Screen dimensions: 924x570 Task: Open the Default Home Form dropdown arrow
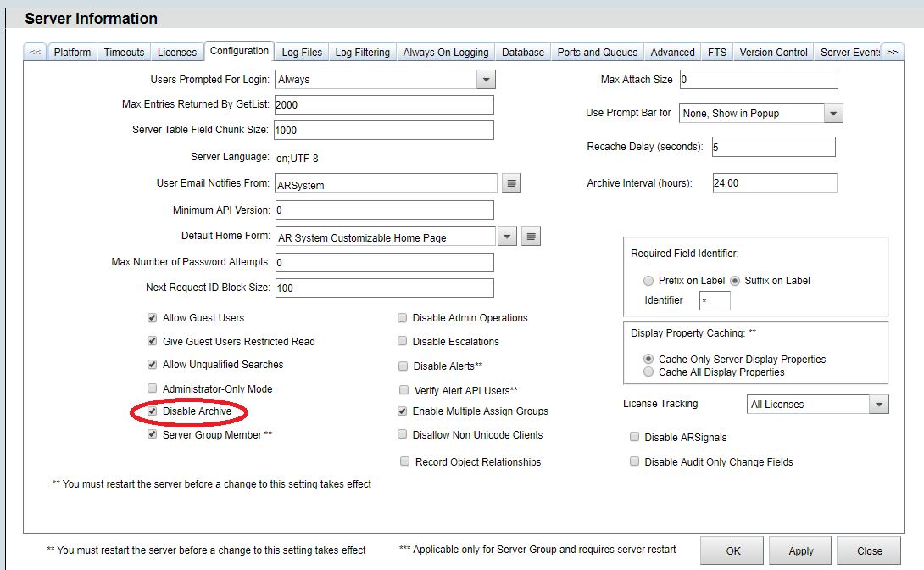point(506,237)
